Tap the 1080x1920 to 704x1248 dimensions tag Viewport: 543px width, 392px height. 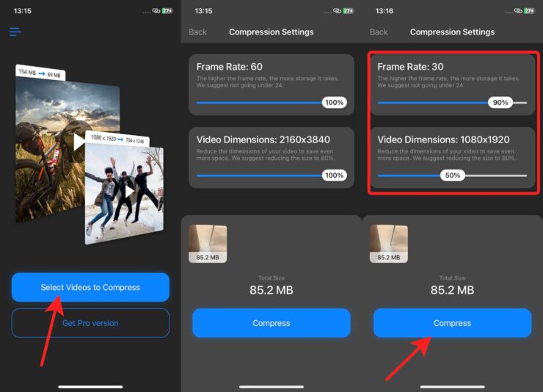click(x=120, y=139)
